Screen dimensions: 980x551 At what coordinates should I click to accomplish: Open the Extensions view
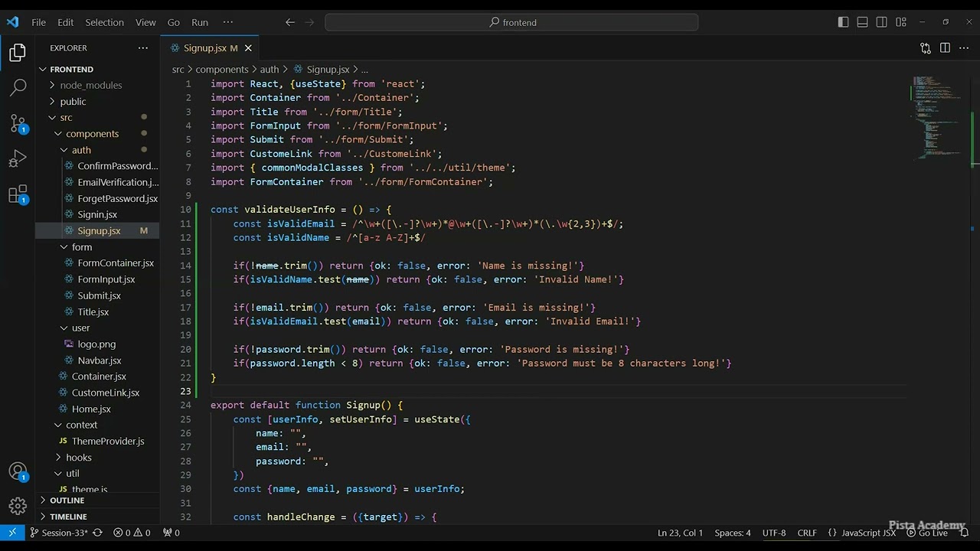click(18, 194)
